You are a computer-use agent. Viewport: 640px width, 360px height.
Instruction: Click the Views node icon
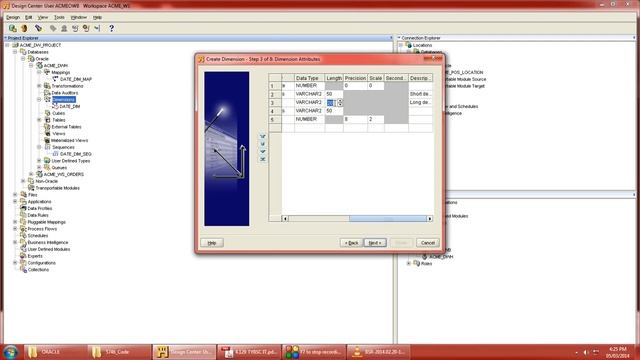tap(47, 133)
